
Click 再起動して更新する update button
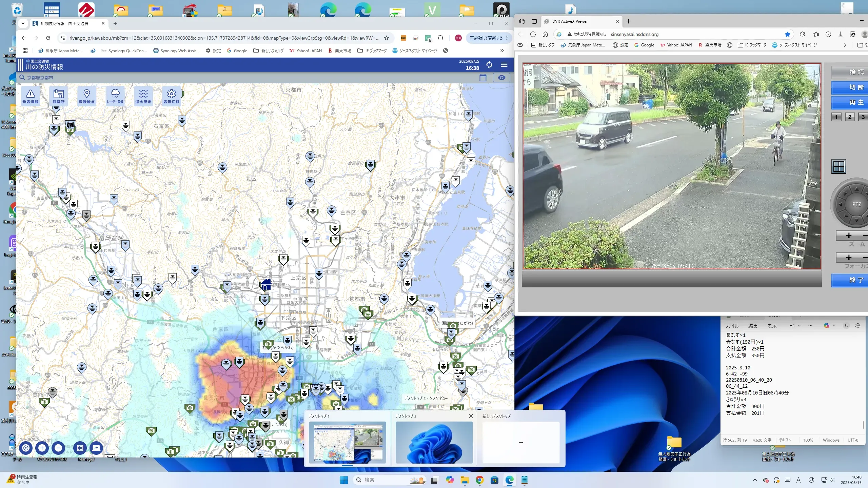tap(486, 38)
